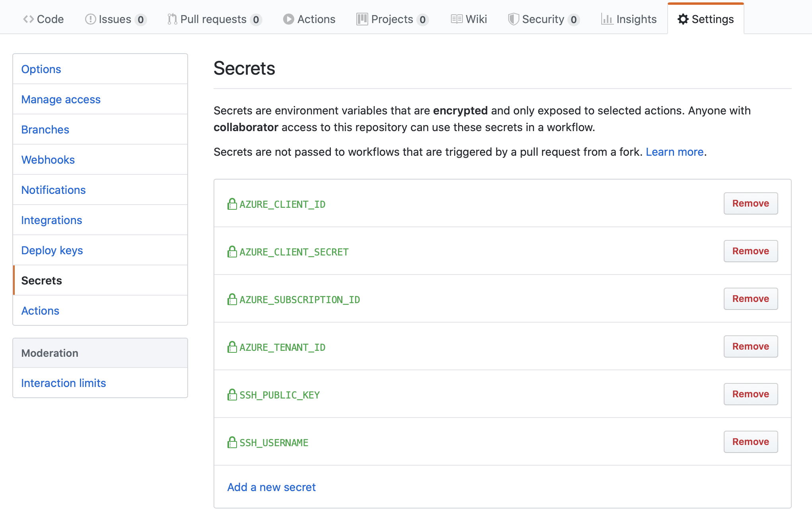The height and width of the screenshot is (530, 812).
Task: Remove the SSH_PUBLIC_KEY secret
Action: pos(751,394)
